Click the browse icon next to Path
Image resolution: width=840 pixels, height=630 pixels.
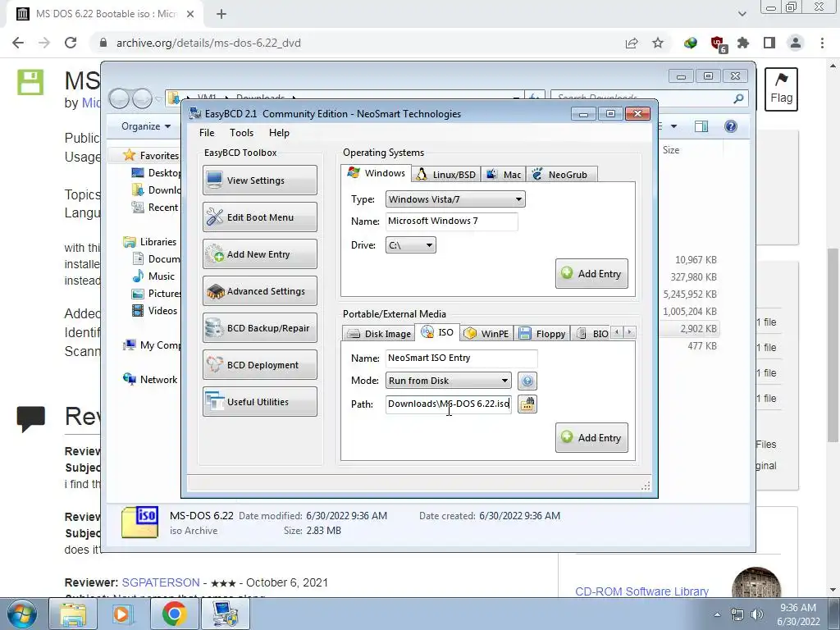527,404
